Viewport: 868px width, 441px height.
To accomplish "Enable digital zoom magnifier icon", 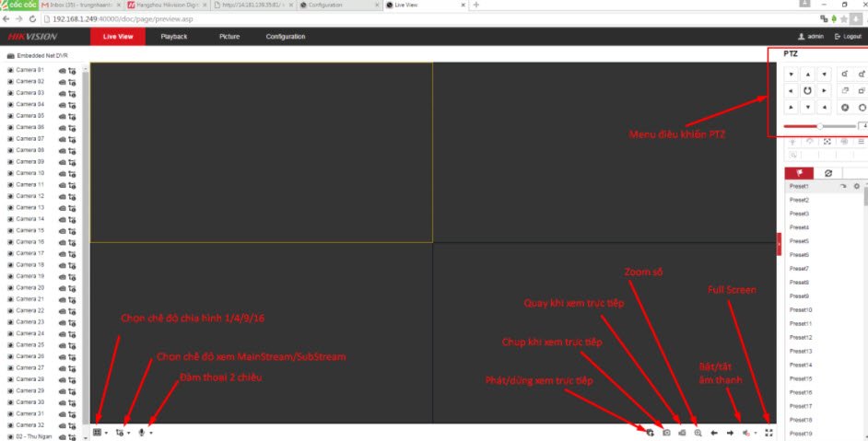I will (698, 432).
